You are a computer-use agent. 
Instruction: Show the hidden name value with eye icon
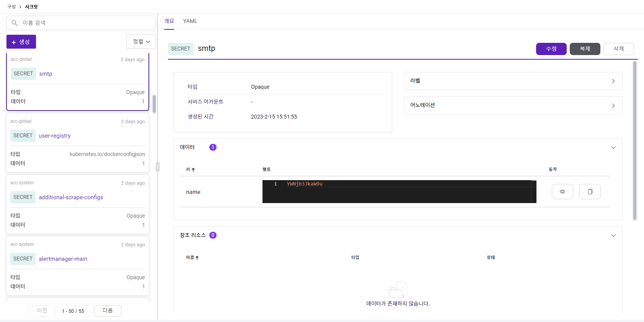[x=562, y=192]
